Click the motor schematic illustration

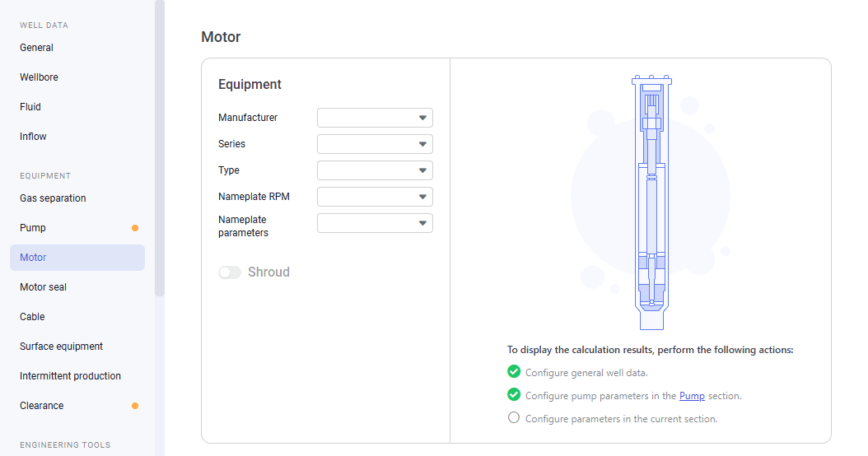tap(651, 202)
